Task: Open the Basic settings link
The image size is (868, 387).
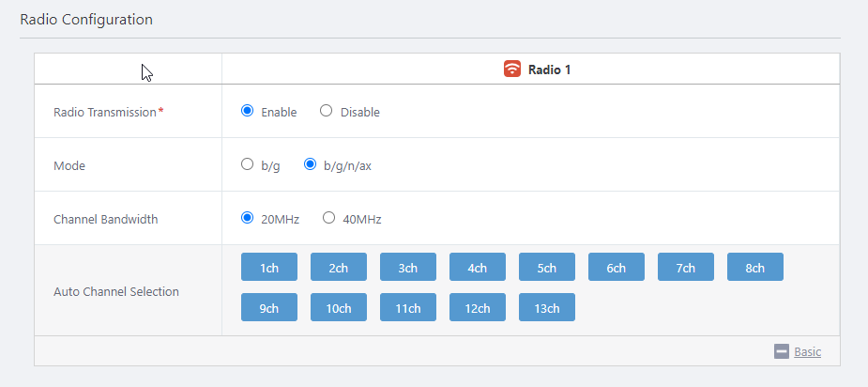Action: (807, 351)
